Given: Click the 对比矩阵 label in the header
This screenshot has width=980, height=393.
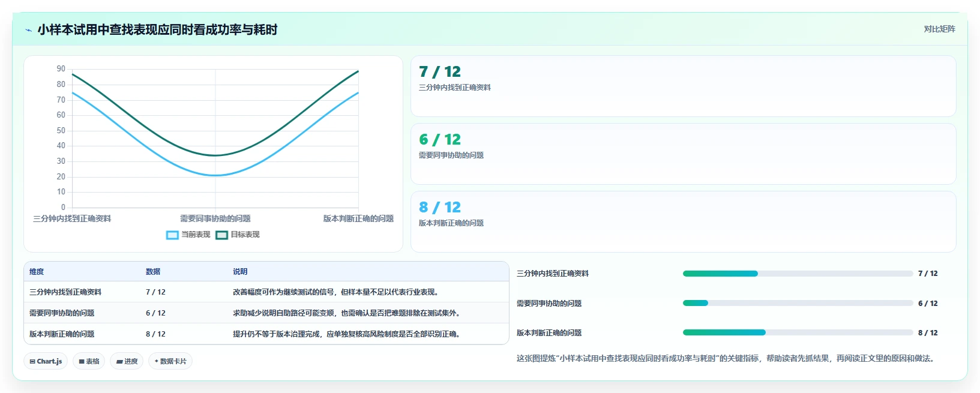Looking at the screenshot, I should [939, 29].
